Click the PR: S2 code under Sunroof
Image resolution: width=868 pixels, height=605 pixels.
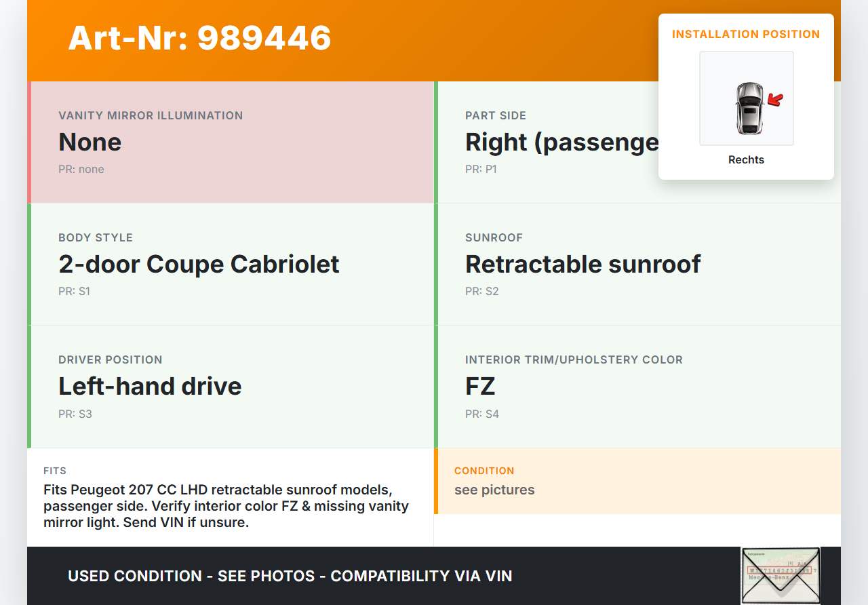[x=481, y=292]
